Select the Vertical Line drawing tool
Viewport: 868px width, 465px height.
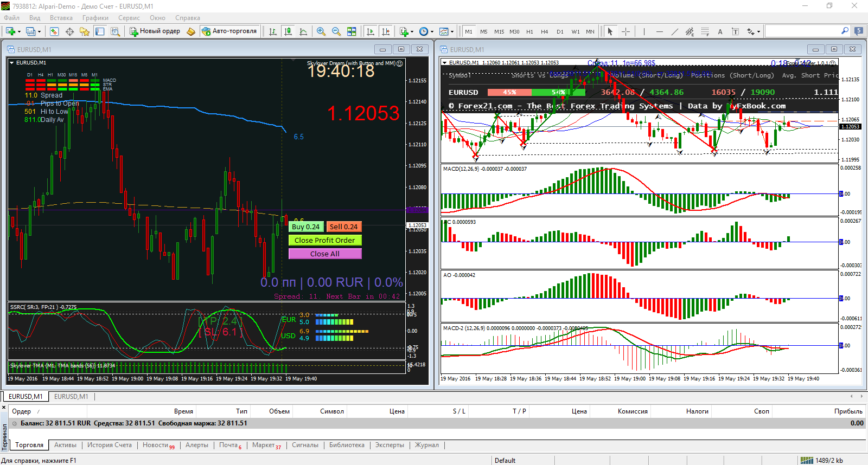point(644,31)
